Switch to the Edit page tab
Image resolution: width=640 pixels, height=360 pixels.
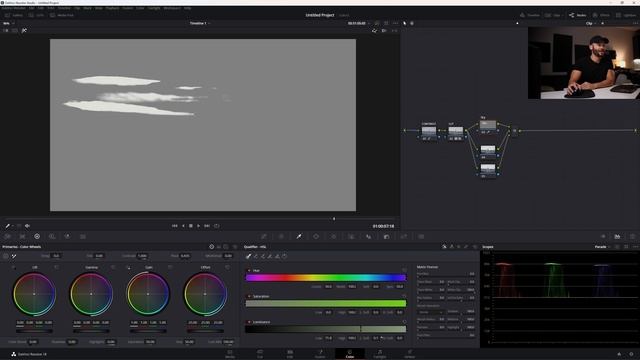[x=290, y=354]
